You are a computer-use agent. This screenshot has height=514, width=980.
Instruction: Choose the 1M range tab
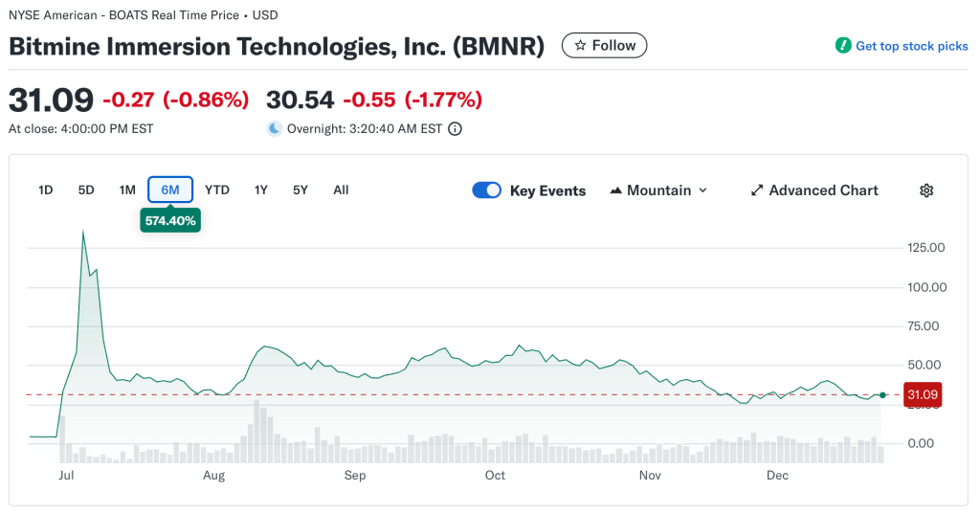tap(127, 190)
